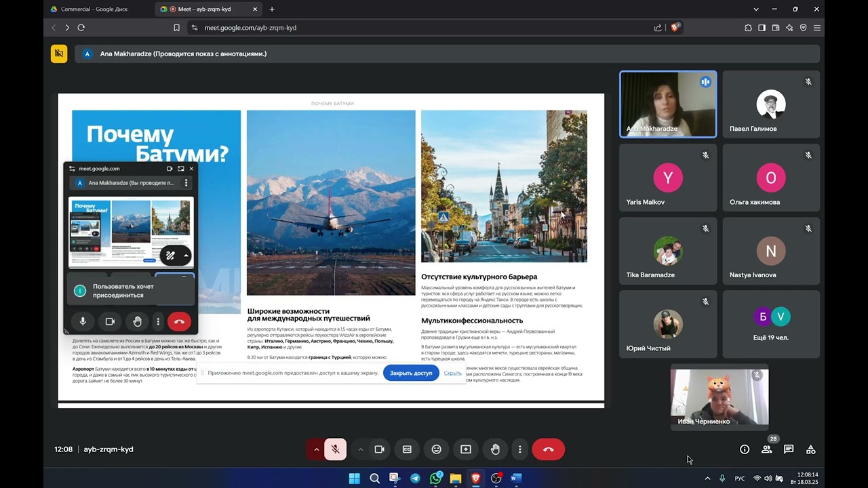The height and width of the screenshot is (488, 868).
Task: Open the Meet activities panel
Action: [811, 449]
